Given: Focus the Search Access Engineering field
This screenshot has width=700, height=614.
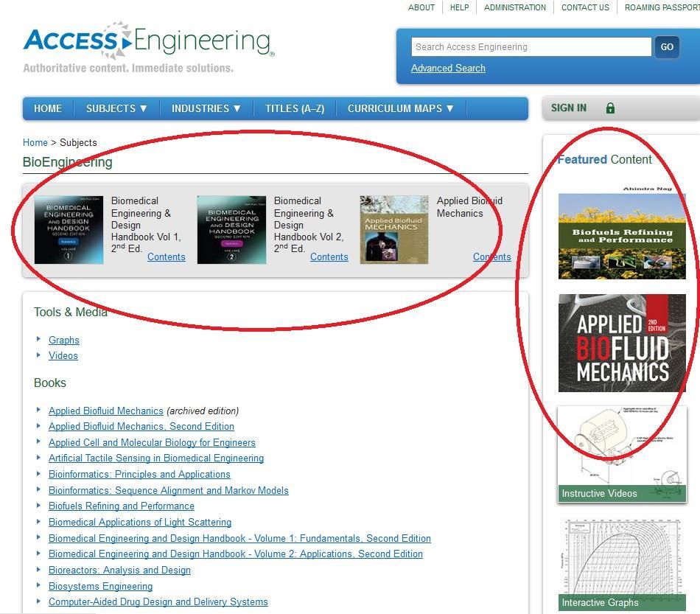Looking at the screenshot, I should [531, 47].
